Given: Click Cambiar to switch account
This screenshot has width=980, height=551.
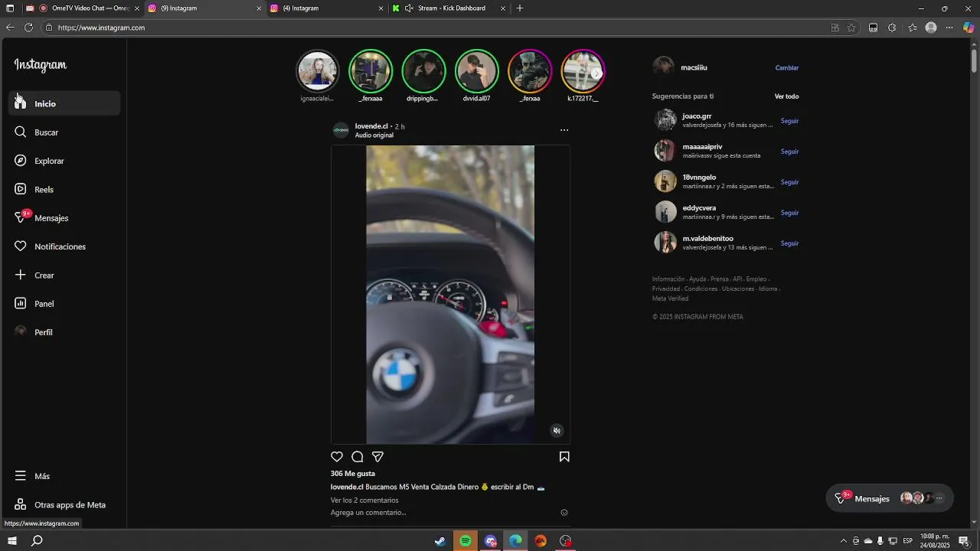Looking at the screenshot, I should click(787, 68).
